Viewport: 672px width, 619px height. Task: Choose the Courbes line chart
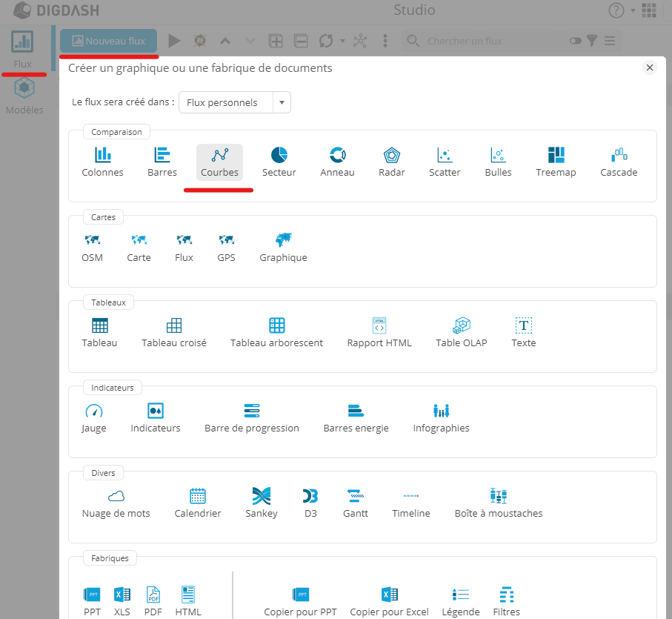coord(219,162)
